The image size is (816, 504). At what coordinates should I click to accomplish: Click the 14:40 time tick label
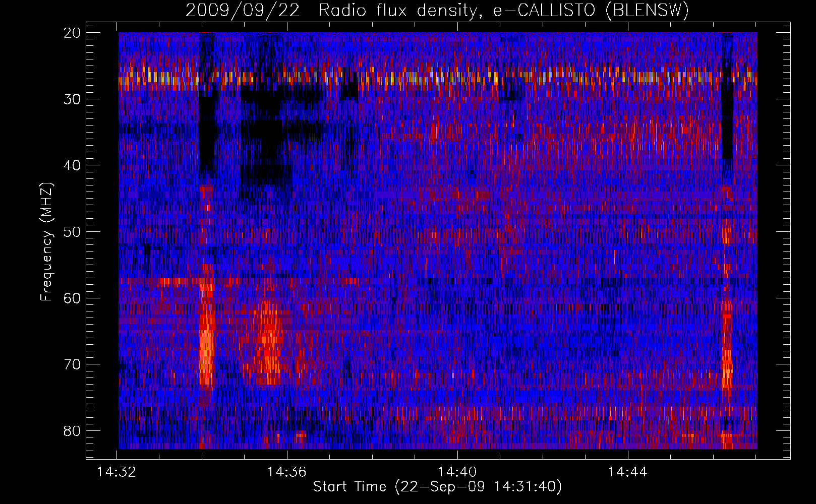click(457, 472)
